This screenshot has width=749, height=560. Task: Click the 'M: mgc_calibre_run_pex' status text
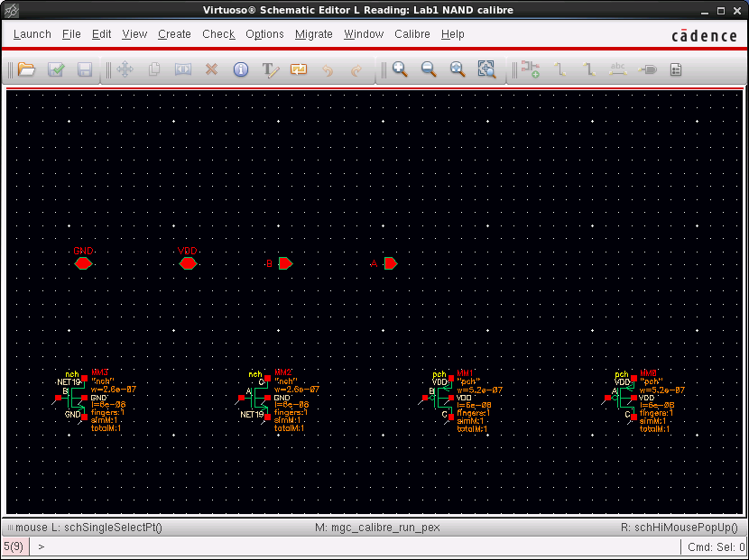377,528
